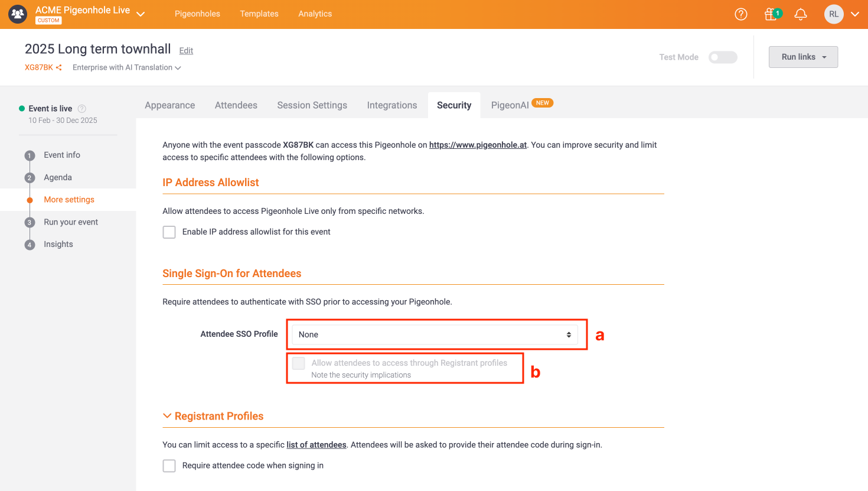Switch to the Attendees tab

click(236, 105)
